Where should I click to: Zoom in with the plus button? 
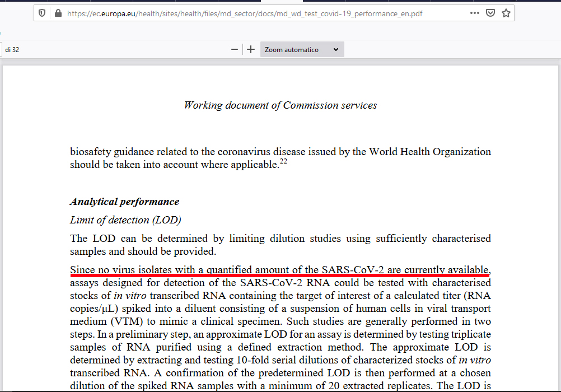pos(251,49)
